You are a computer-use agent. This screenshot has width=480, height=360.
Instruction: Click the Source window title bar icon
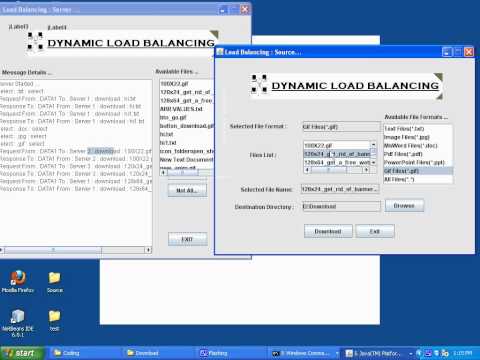tap(220, 52)
